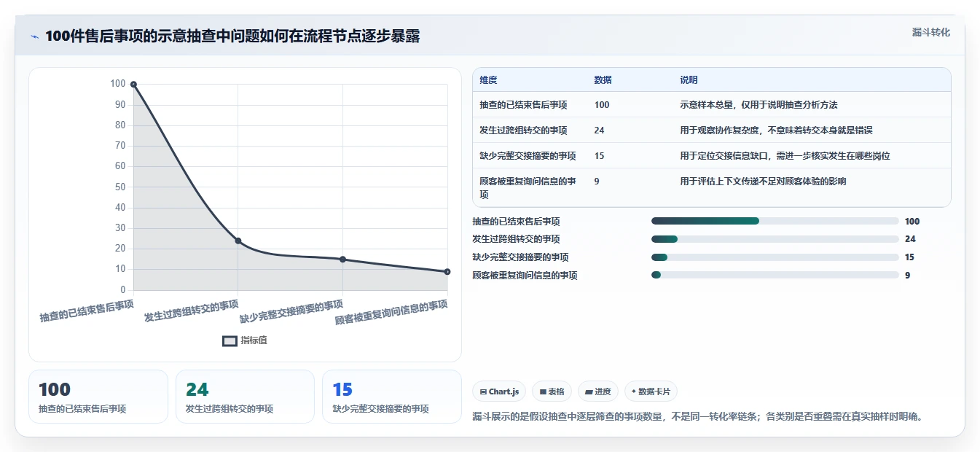Viewport: 980px width, 452px height.
Task: Click description starting 用于定位交接信息缺口
Action: coord(785,156)
